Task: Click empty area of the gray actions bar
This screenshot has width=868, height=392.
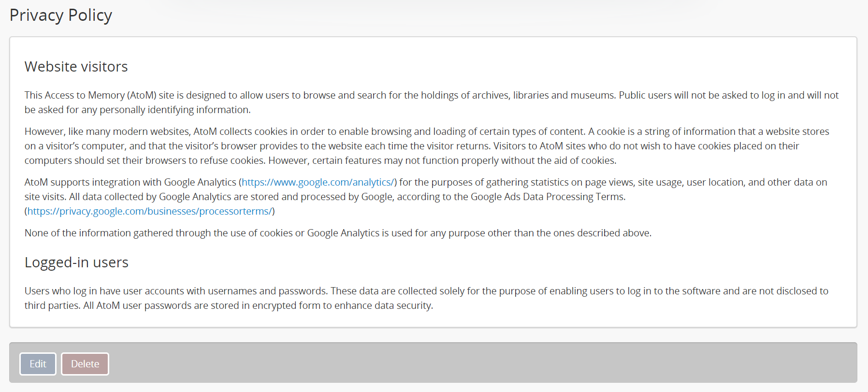Action: coord(483,363)
